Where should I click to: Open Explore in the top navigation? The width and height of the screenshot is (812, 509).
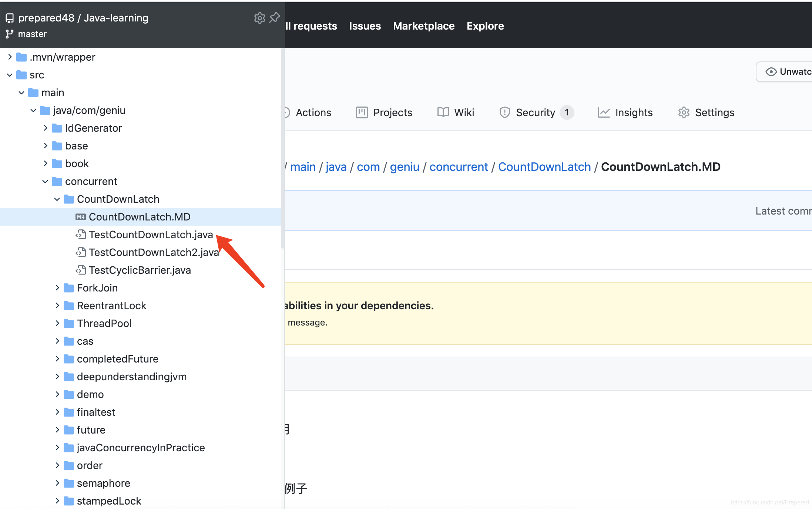pos(485,26)
